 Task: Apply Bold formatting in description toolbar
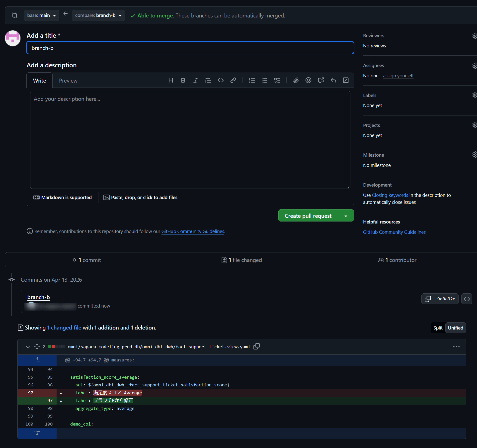(183, 80)
